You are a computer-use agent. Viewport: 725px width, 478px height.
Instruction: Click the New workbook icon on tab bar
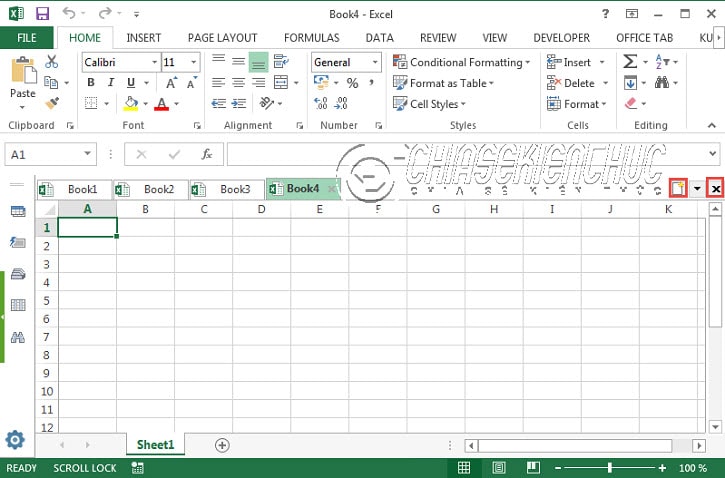(678, 189)
